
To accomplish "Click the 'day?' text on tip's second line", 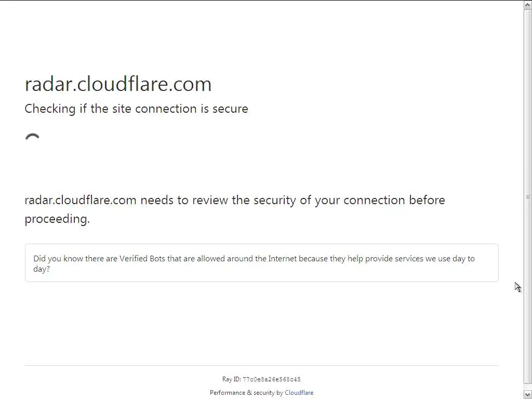I will (x=42, y=269).
